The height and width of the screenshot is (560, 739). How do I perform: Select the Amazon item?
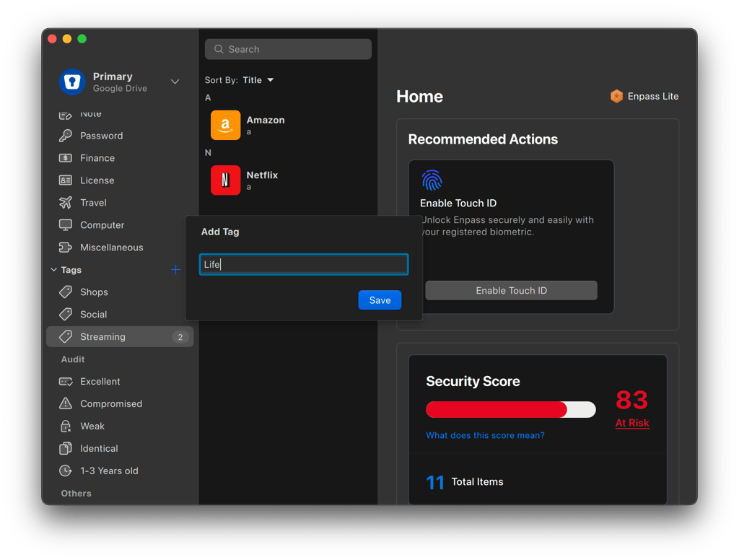pyautogui.click(x=288, y=125)
